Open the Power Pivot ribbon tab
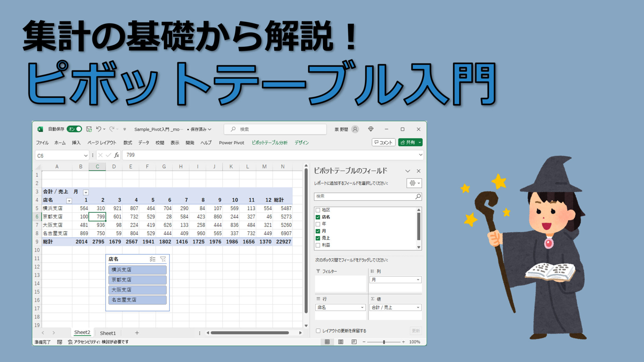This screenshot has height=362, width=644. click(x=231, y=143)
